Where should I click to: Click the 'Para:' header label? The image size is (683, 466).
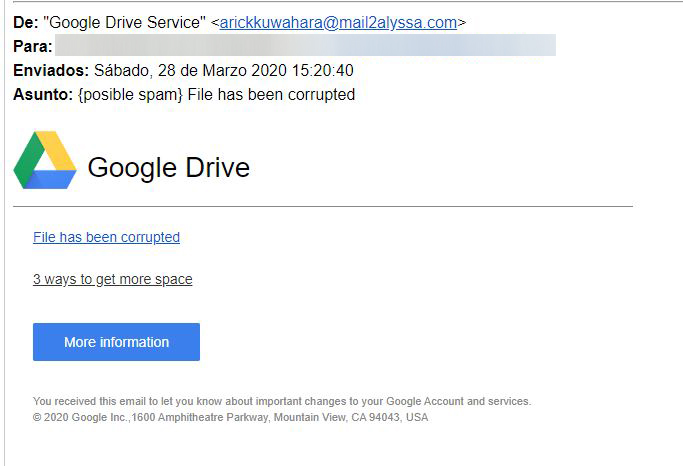[32, 46]
